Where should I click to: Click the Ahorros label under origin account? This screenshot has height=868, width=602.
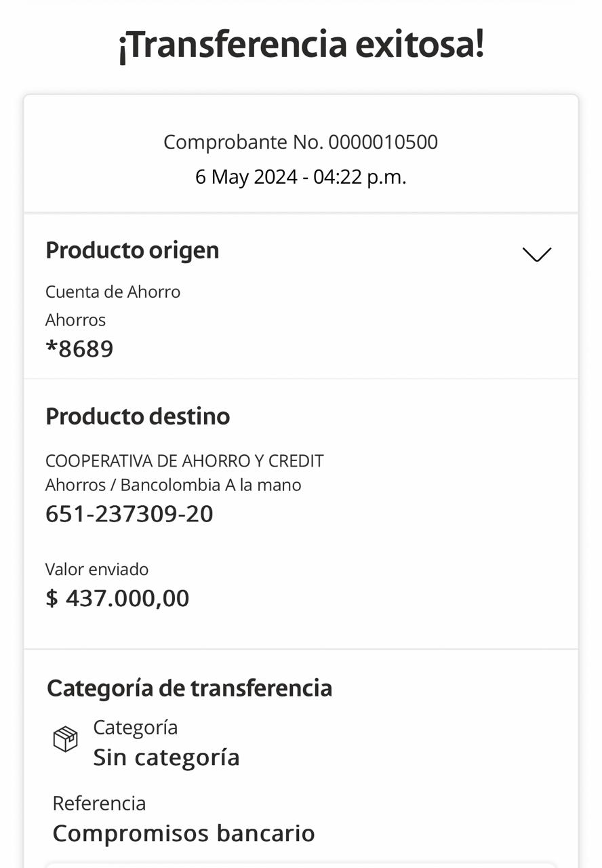75,319
